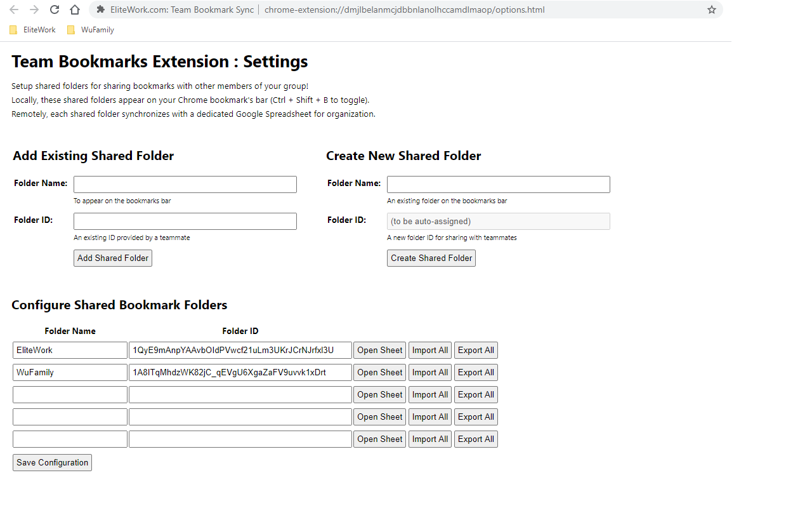Click the auto-assigned Folder ID field
The image size is (812, 508).
pyautogui.click(x=499, y=221)
